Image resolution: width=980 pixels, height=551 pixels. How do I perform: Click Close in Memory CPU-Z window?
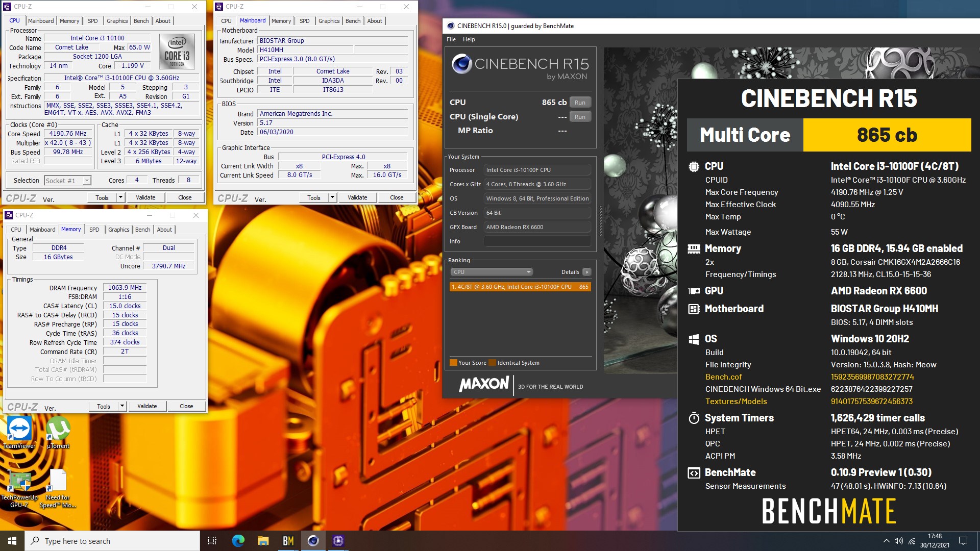click(x=186, y=406)
